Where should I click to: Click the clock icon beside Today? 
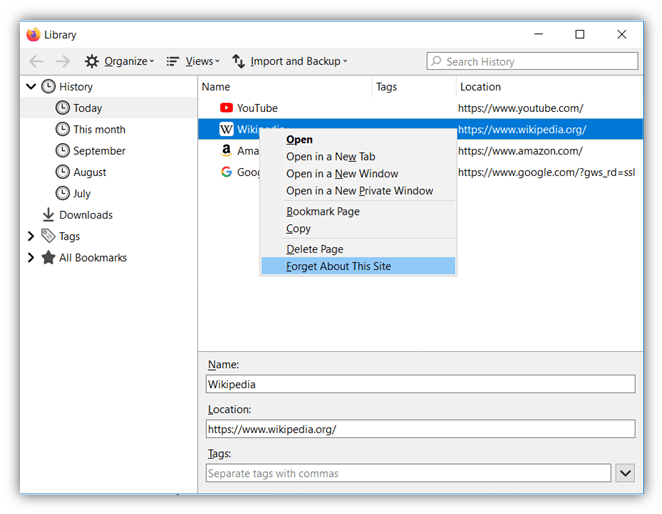click(x=62, y=108)
